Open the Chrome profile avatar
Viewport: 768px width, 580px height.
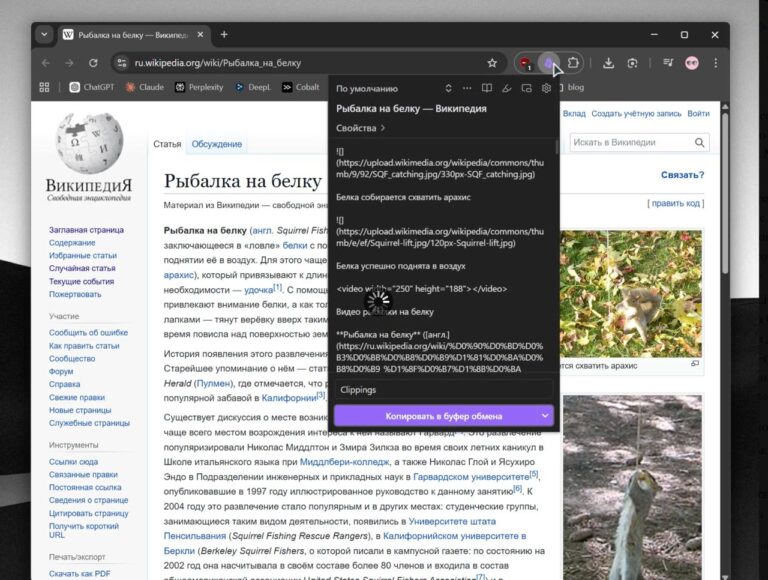(x=692, y=63)
